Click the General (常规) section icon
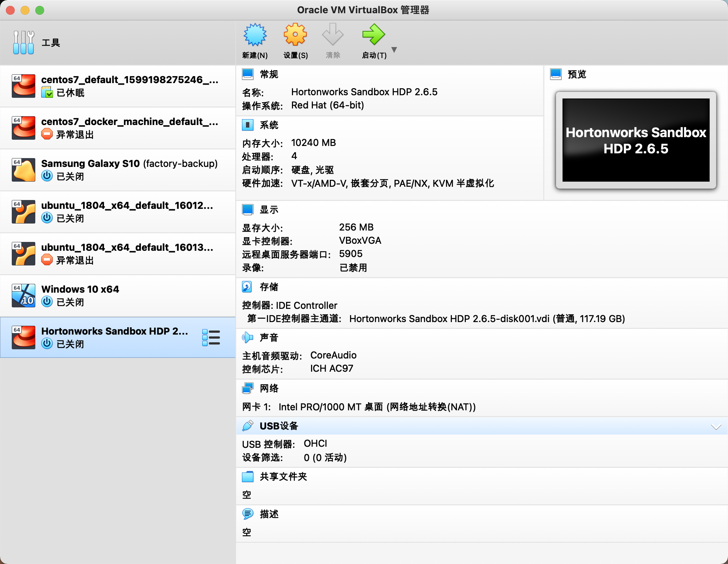 248,74
